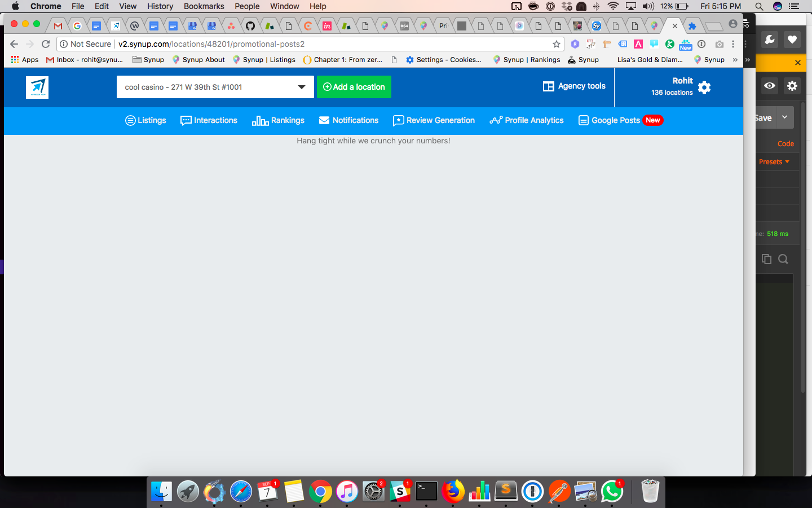
Task: Switch to the Interactions tab
Action: pos(209,120)
